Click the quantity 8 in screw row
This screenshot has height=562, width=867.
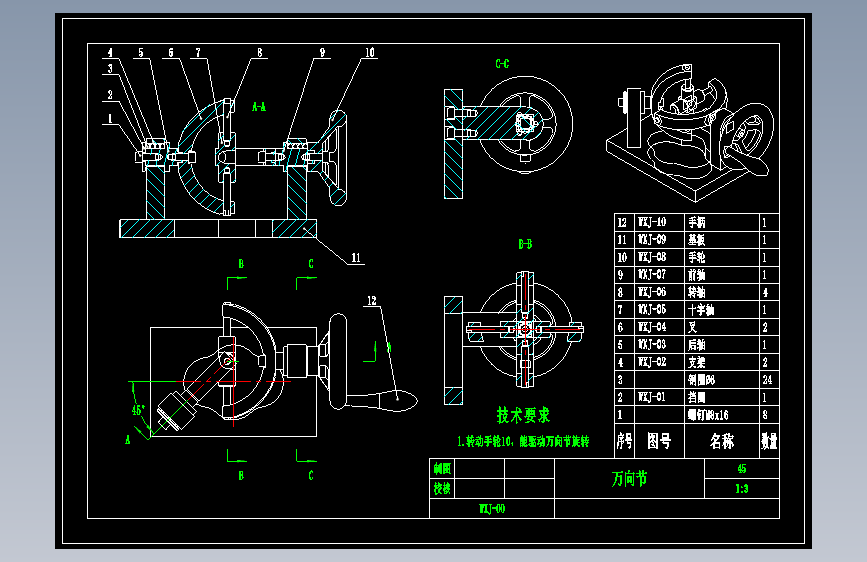click(765, 415)
